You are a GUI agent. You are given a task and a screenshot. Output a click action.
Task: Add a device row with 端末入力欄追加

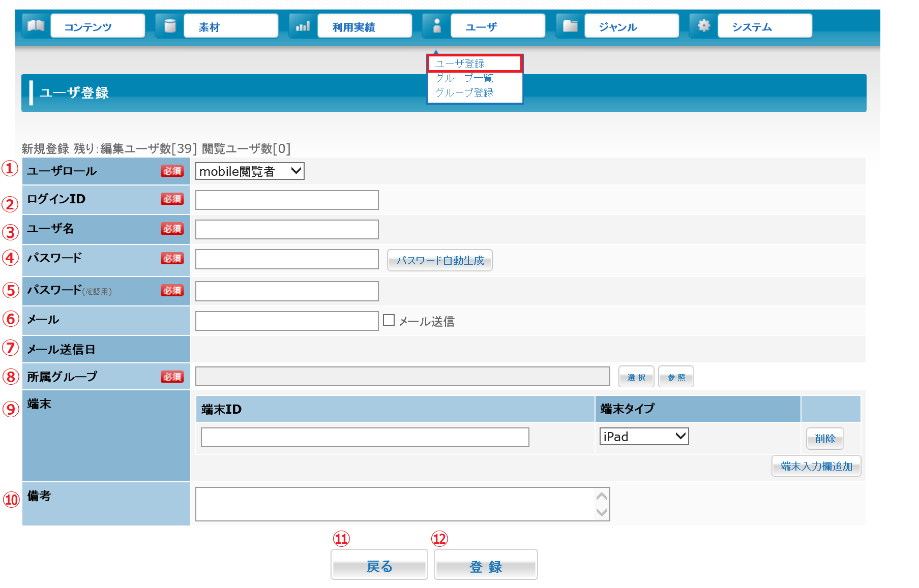[816, 466]
